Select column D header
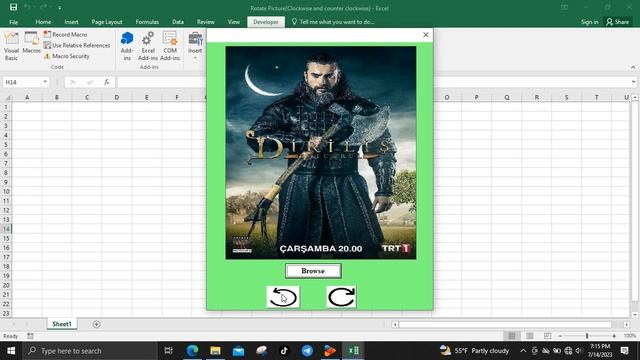 (x=117, y=97)
